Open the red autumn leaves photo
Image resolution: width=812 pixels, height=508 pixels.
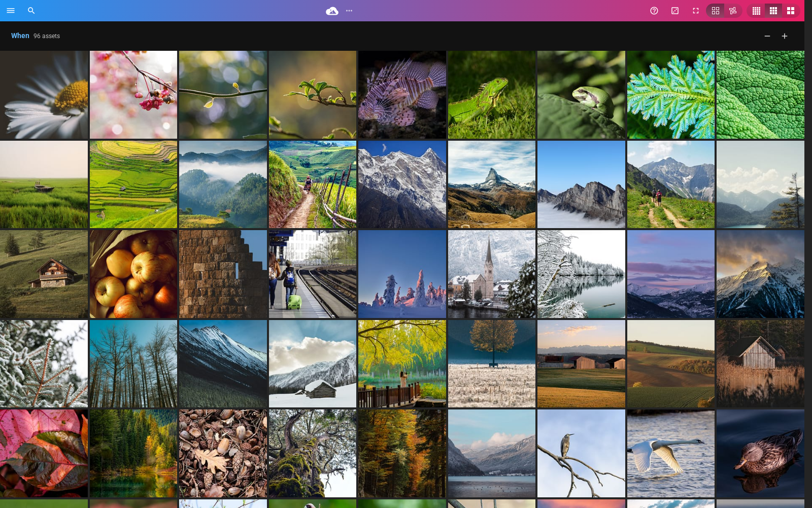pyautogui.click(x=44, y=453)
